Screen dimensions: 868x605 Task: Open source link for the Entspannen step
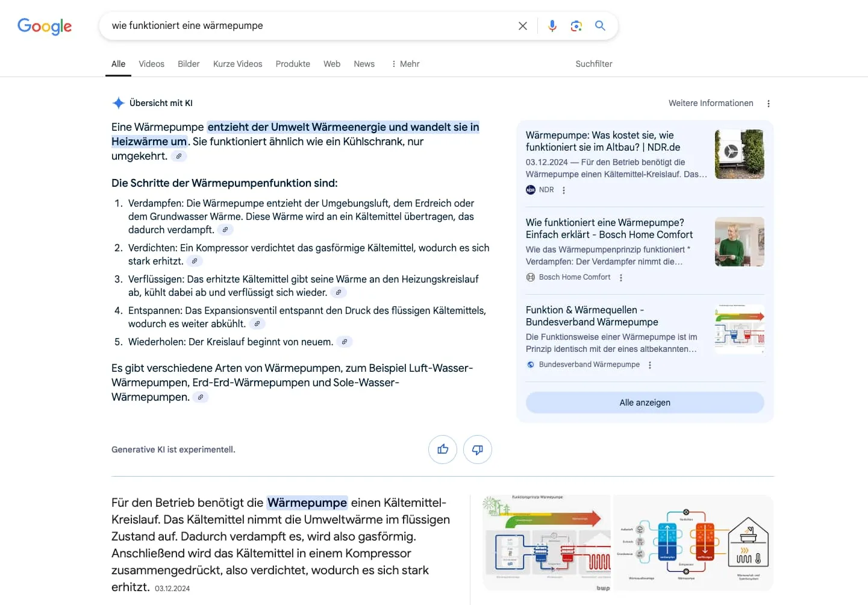(257, 324)
